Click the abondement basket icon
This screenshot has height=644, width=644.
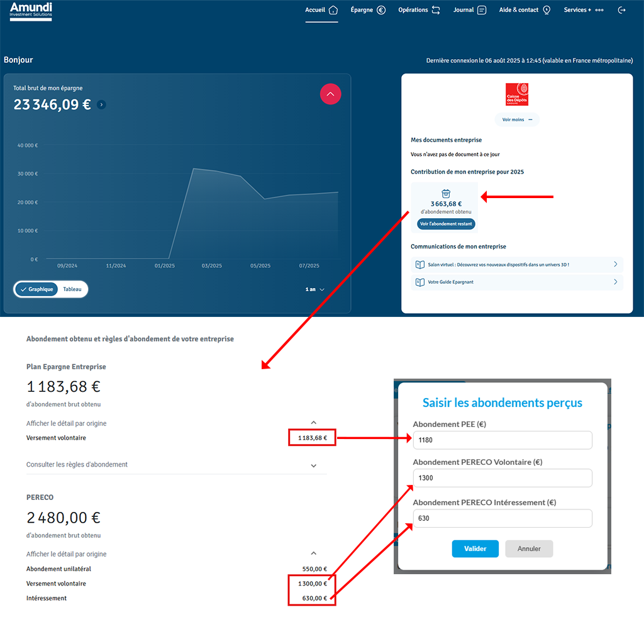[446, 194]
